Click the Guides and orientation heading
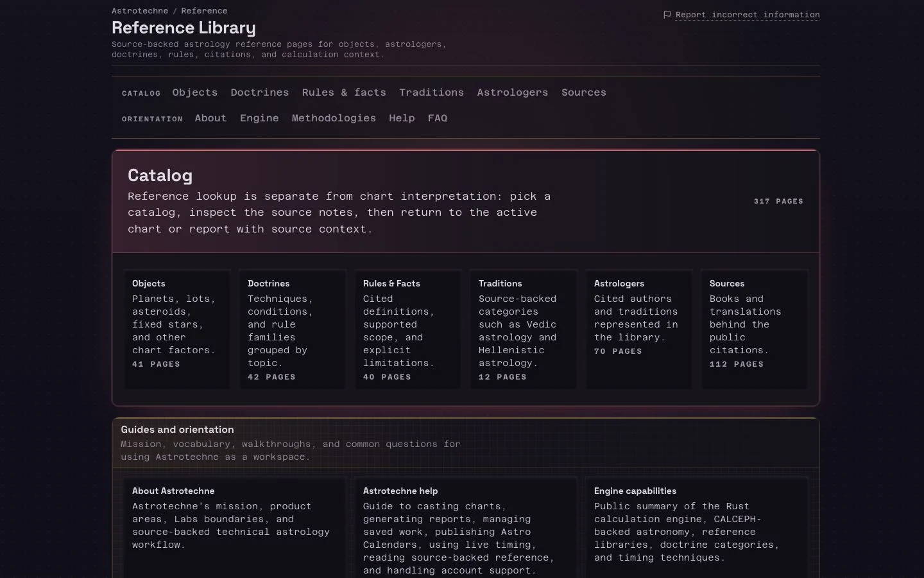Screen dimensions: 924x578 [177, 430]
